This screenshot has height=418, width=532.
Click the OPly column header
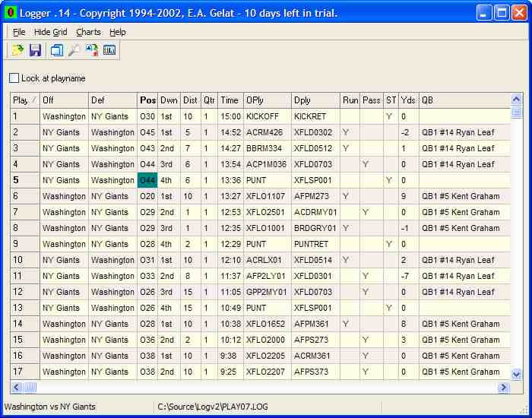click(x=268, y=100)
